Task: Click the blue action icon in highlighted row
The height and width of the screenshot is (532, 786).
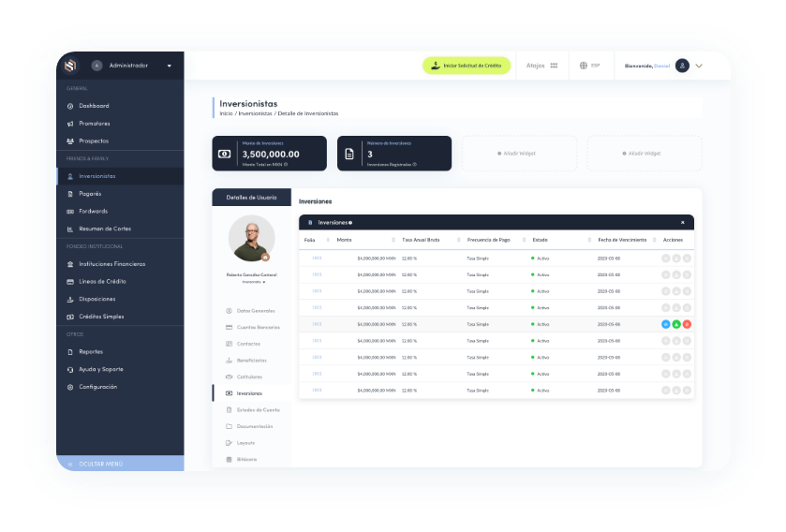Action: click(665, 324)
